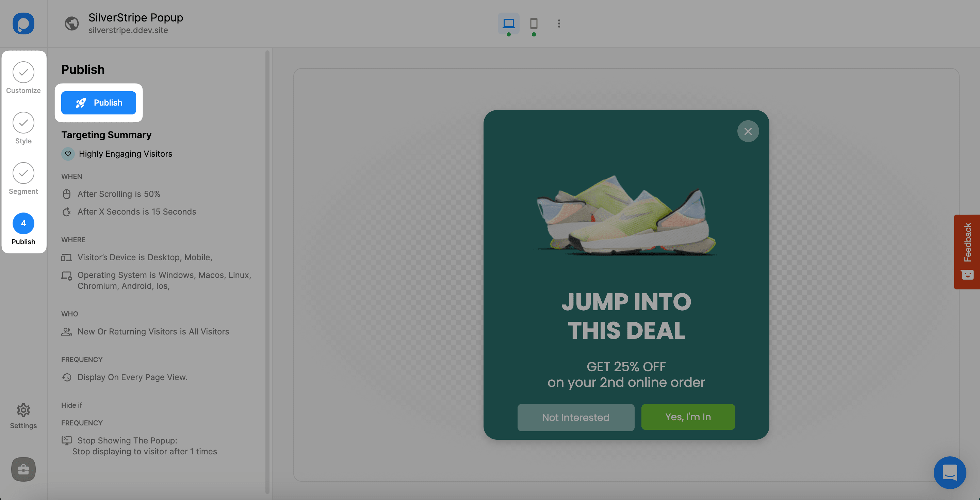Viewport: 980px width, 500px height.
Task: Click Visitor's Device is Desktop, Mobile text
Action: pyautogui.click(x=145, y=257)
